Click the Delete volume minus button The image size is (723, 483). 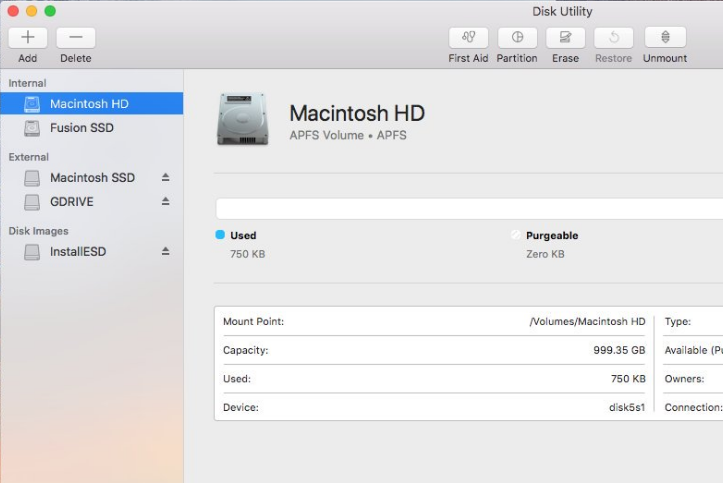(x=76, y=37)
